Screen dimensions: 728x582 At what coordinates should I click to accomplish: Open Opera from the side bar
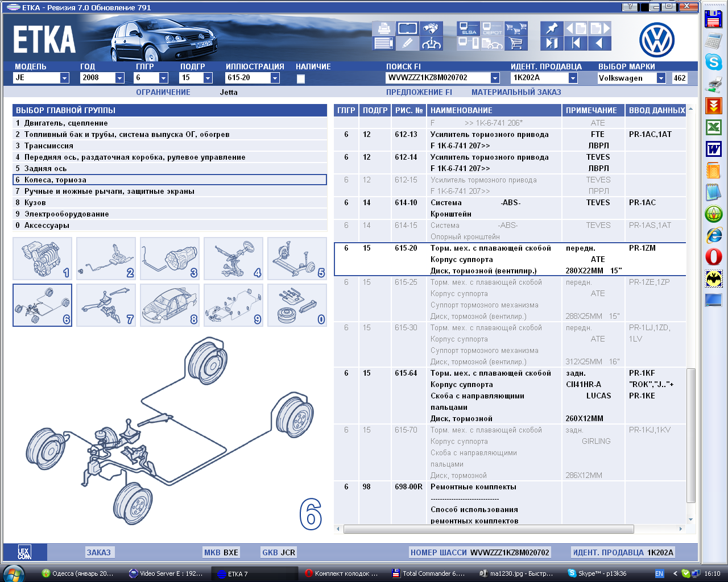pos(713,257)
